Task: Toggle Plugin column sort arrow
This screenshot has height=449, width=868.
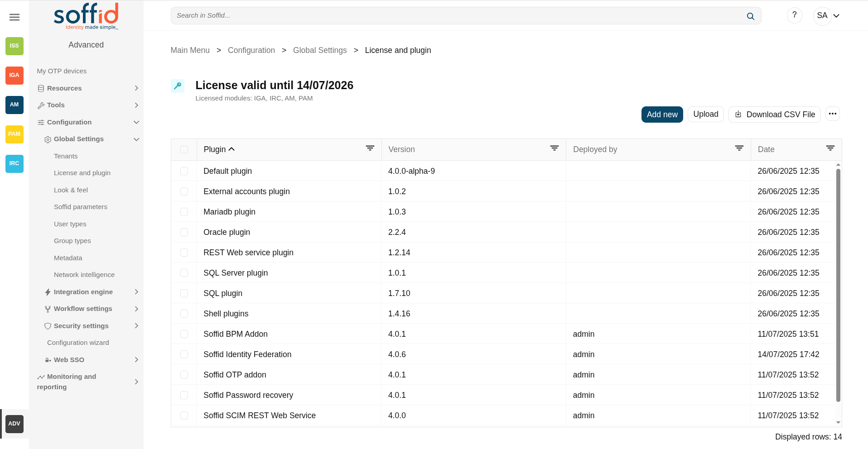Action: 231,149
